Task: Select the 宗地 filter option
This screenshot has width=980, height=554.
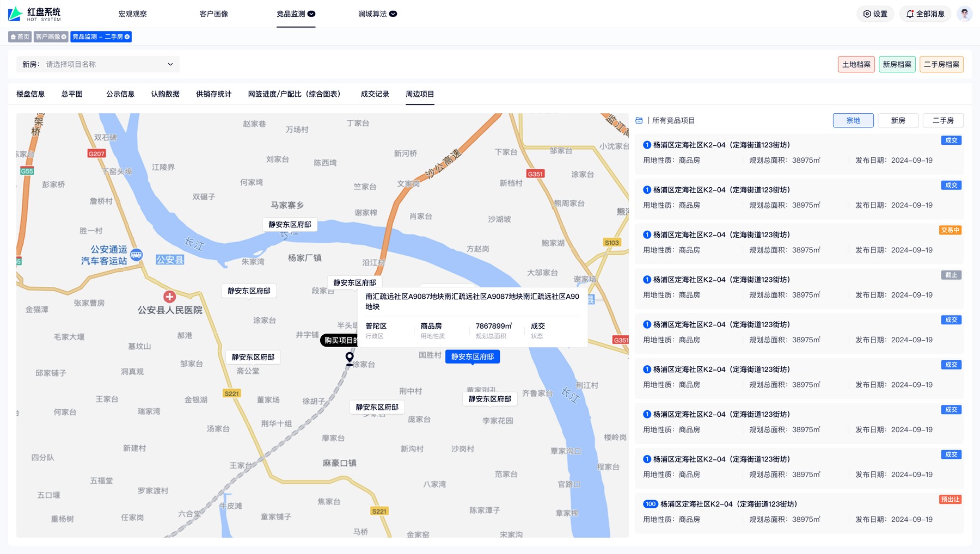Action: (x=853, y=121)
